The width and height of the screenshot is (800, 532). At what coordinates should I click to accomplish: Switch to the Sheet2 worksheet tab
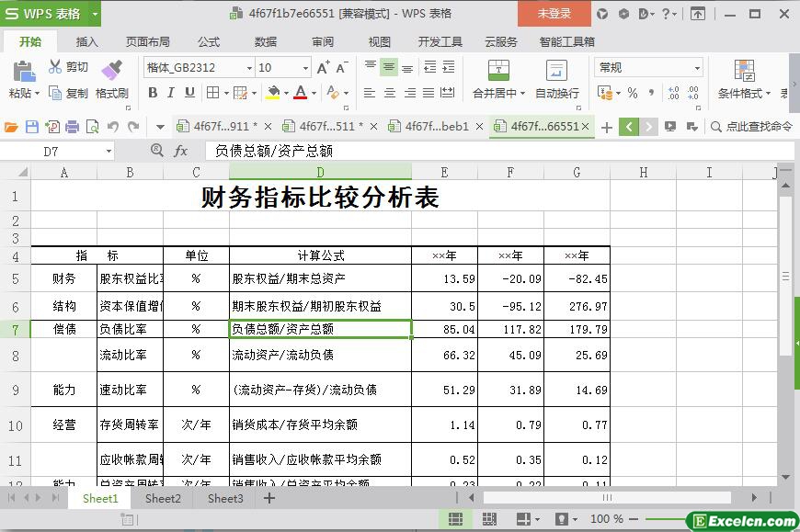(163, 498)
